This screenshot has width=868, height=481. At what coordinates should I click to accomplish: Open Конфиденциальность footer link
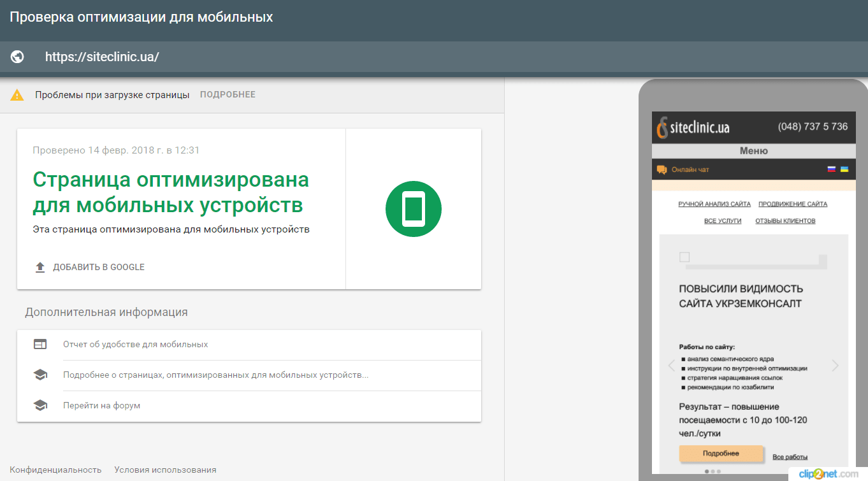[x=55, y=470]
